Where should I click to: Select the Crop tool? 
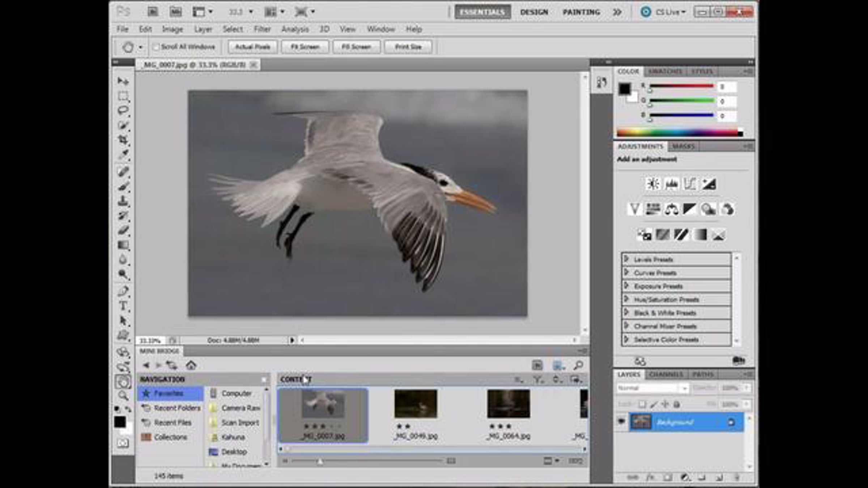pyautogui.click(x=123, y=140)
